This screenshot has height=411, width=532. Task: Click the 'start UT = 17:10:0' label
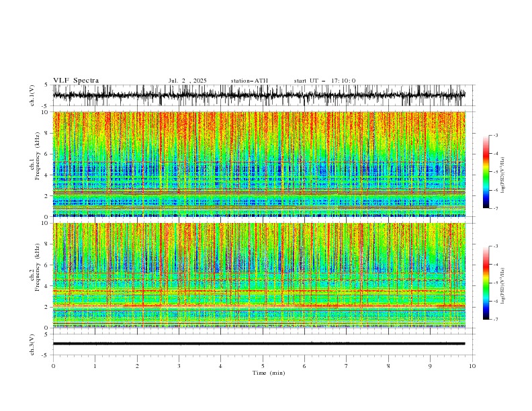324,81
